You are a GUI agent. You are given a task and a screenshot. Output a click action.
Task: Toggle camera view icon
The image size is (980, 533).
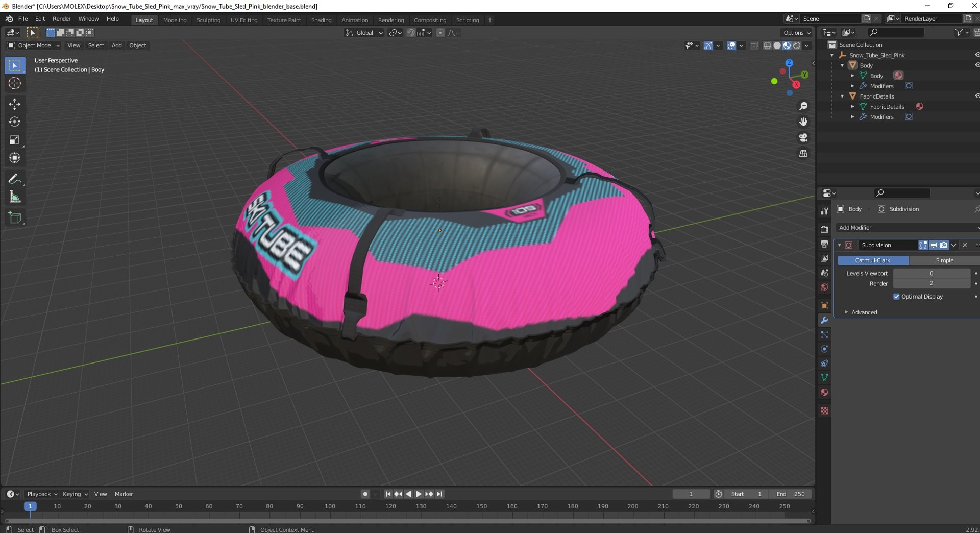(x=803, y=138)
